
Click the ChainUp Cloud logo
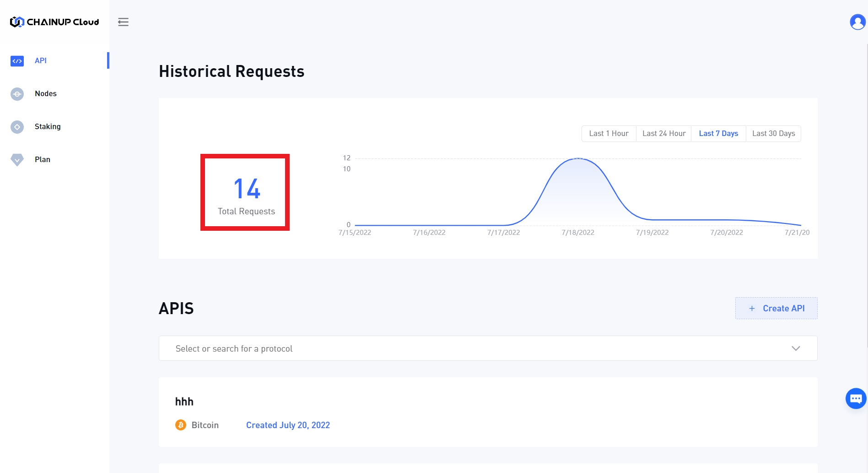[x=54, y=22]
